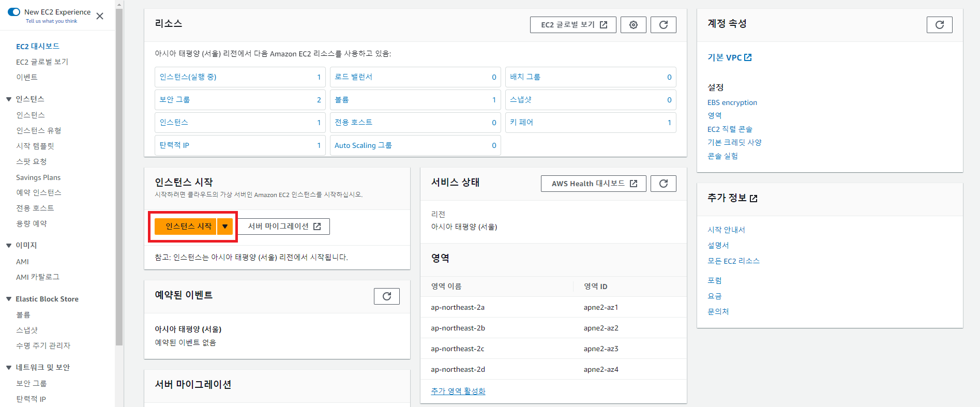Open 볼륨 resource tile
980x407 pixels.
[415, 99]
